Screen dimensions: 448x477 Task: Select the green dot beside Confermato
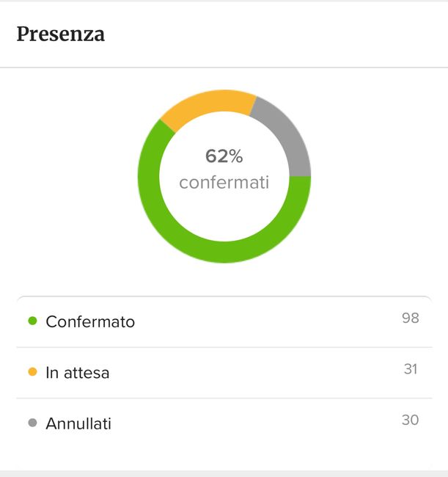[x=32, y=321]
